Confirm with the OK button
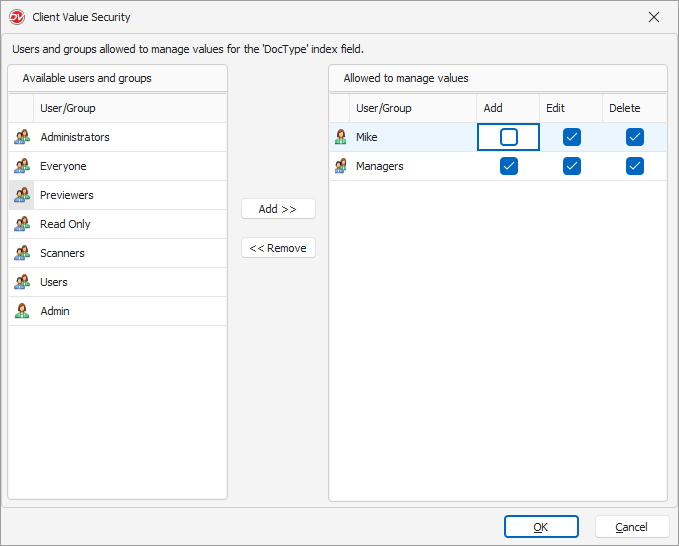679x546 pixels. [541, 527]
